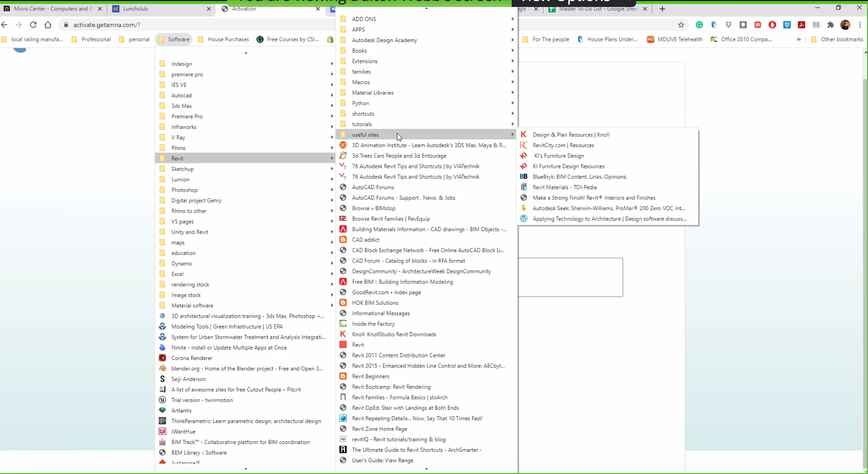Open the Other bookmarks folder

[x=837, y=39]
